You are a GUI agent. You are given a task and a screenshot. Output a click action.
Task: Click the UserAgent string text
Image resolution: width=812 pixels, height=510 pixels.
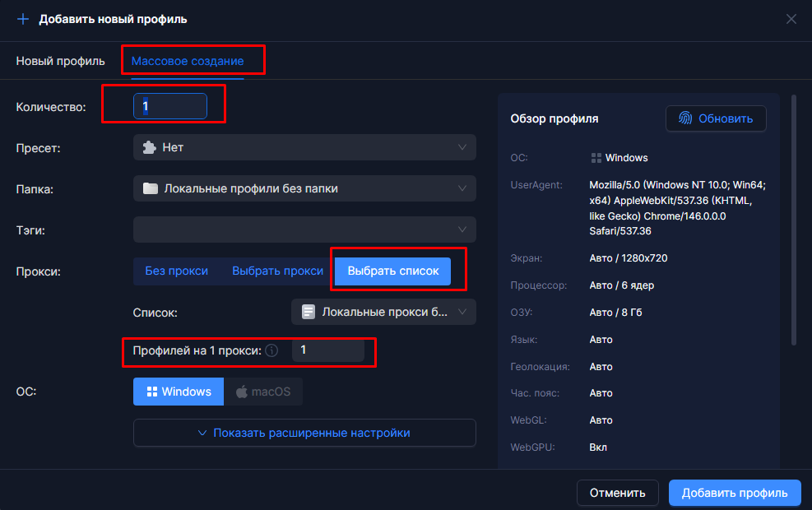tap(677, 208)
